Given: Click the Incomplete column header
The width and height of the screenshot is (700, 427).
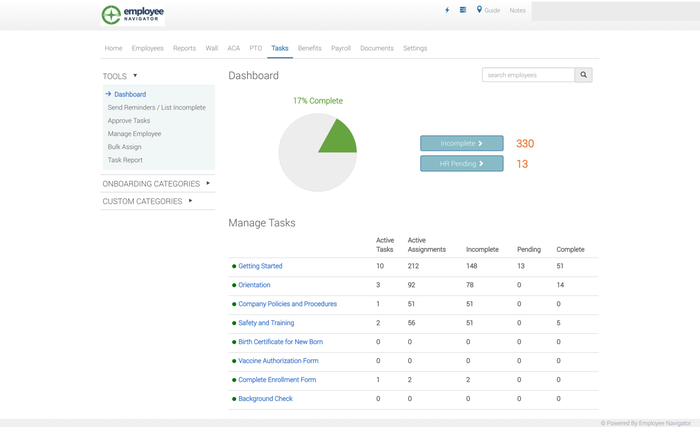Looking at the screenshot, I should pyautogui.click(x=482, y=250).
